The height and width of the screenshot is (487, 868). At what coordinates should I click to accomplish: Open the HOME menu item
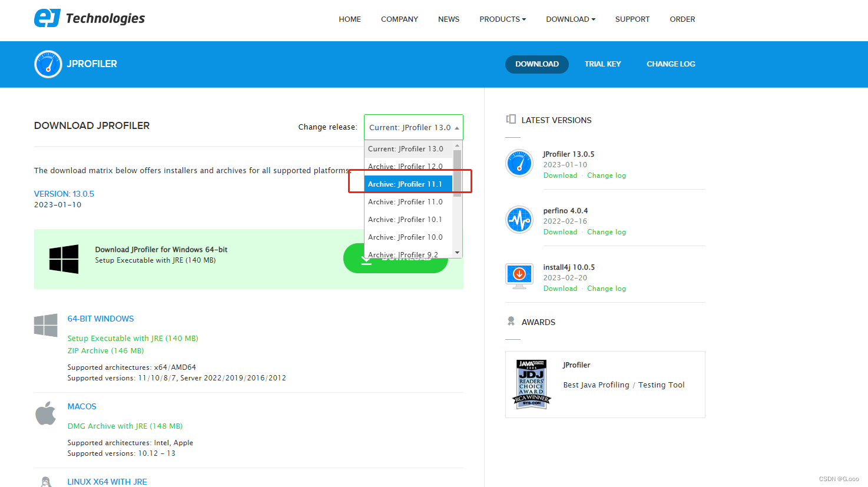click(350, 19)
